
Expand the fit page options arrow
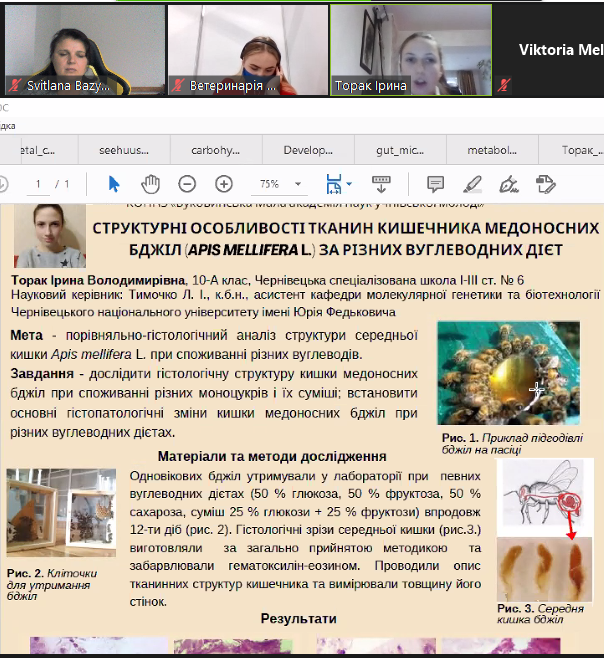(349, 184)
